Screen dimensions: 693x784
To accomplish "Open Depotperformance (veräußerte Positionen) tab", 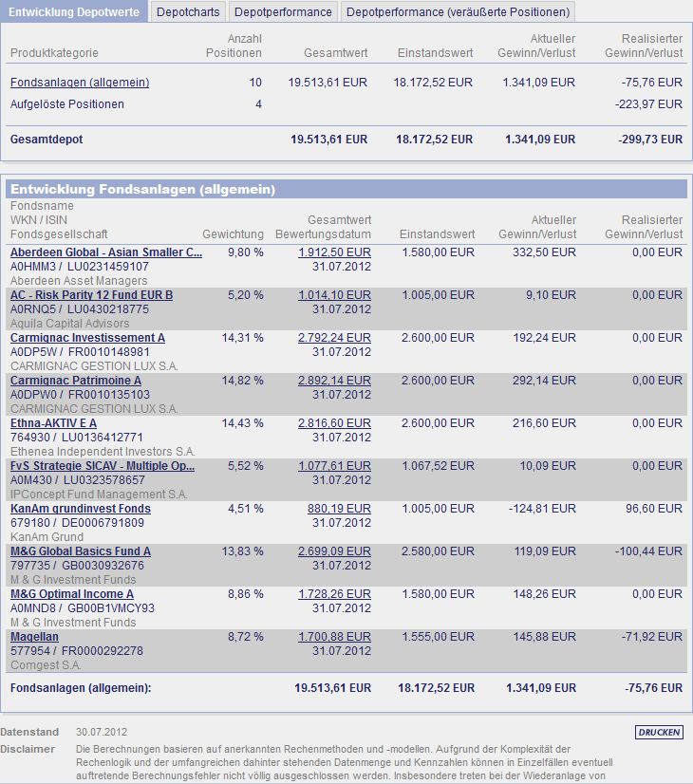I will (458, 12).
